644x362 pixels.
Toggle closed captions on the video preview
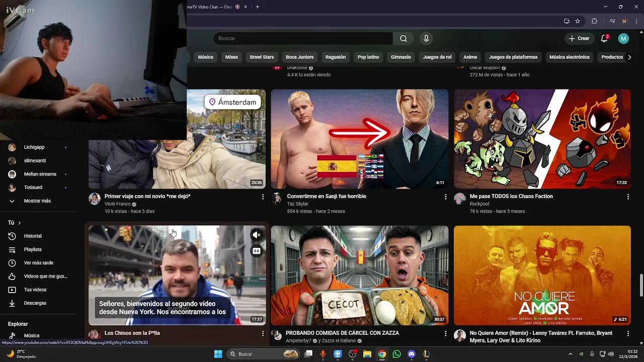(x=257, y=251)
